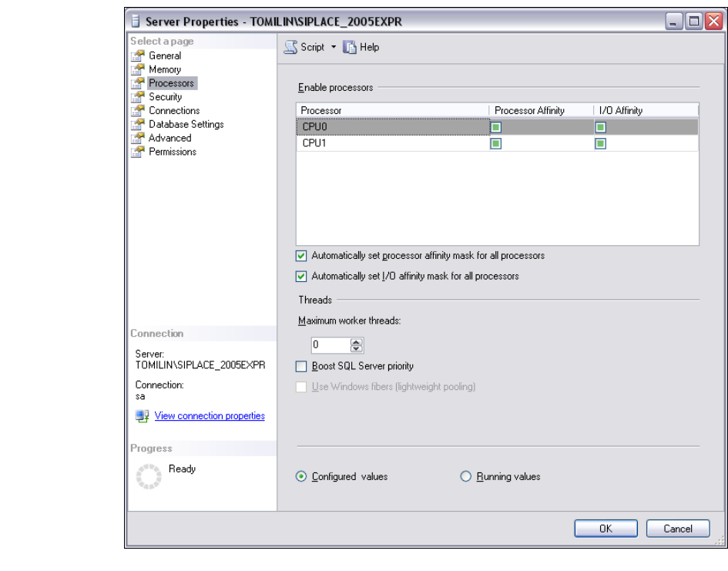Increase maximum worker threads with up arrow
Image resolution: width=728 pixels, height=571 pixels.
coord(356,342)
